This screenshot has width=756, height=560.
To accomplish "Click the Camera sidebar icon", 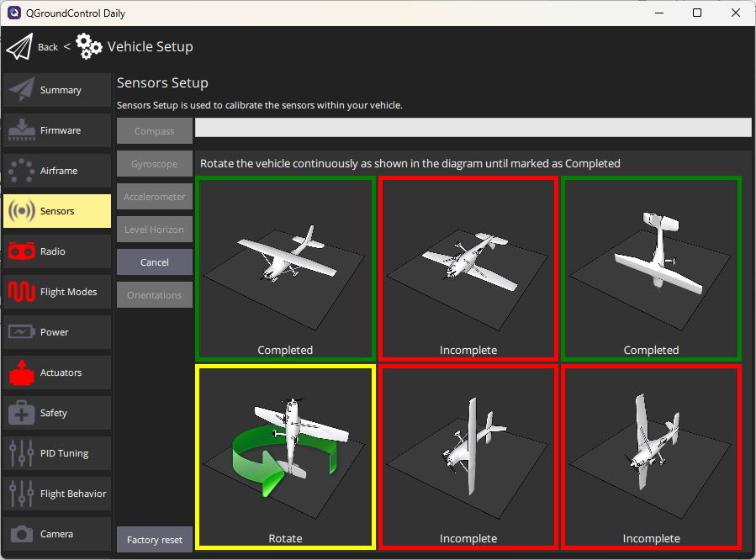I will [22, 534].
